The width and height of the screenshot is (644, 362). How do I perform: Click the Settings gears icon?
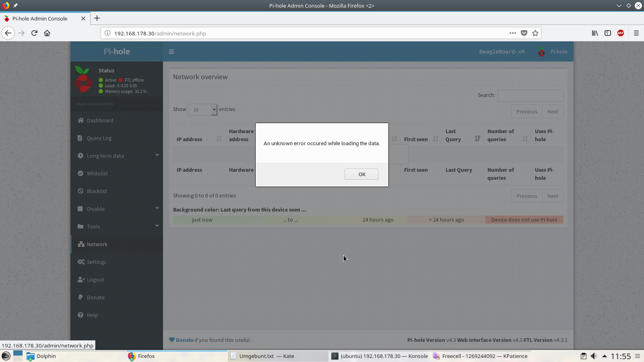pyautogui.click(x=81, y=262)
